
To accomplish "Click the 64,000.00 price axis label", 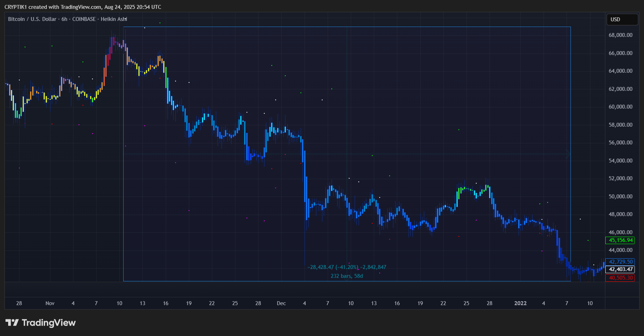I will coord(621,71).
